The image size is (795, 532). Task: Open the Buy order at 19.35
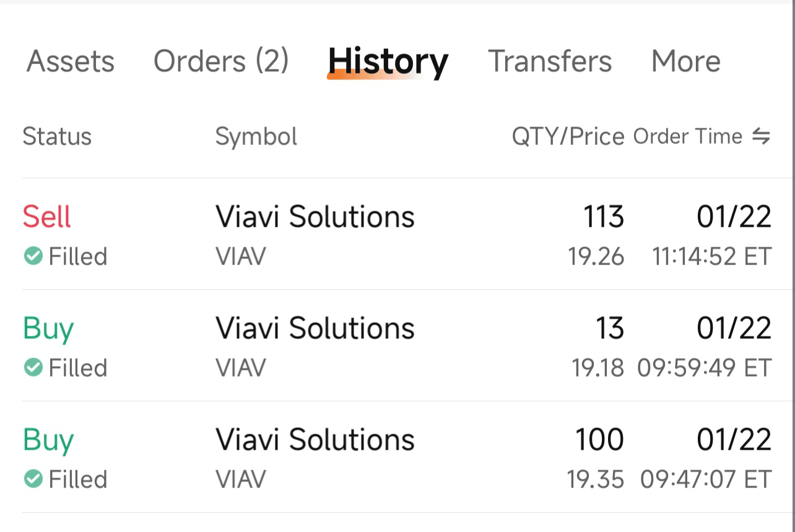(x=396, y=458)
